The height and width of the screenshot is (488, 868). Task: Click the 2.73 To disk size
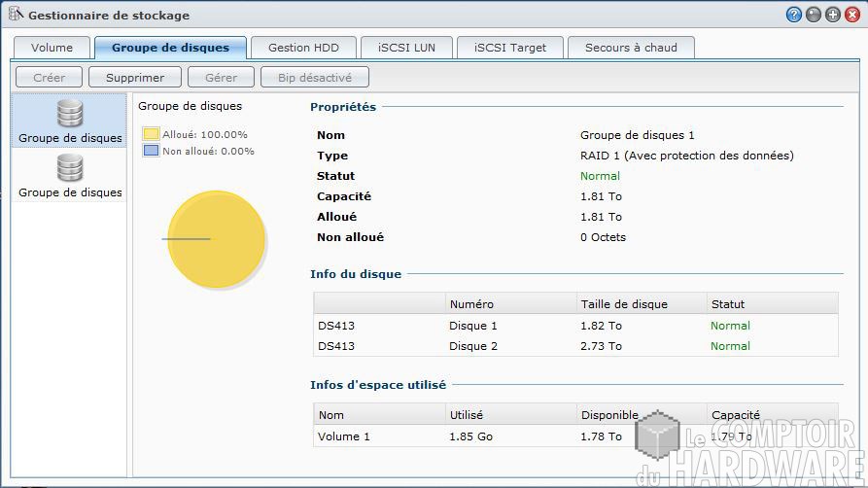coord(601,346)
